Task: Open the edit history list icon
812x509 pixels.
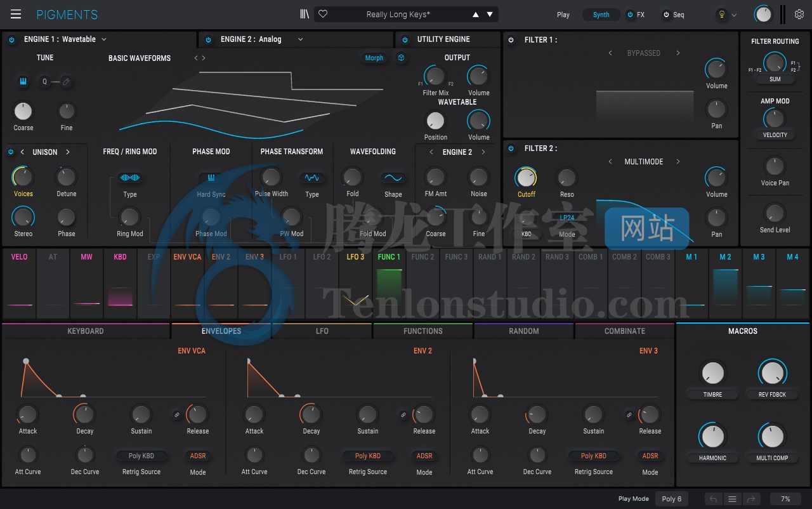Action: coord(732,499)
